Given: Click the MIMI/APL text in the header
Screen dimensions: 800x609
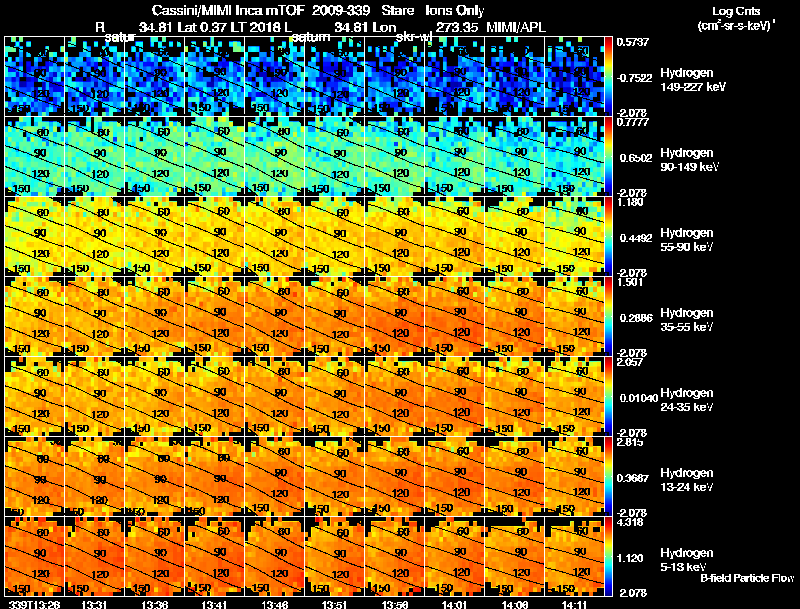Looking at the screenshot, I should (x=516, y=27).
